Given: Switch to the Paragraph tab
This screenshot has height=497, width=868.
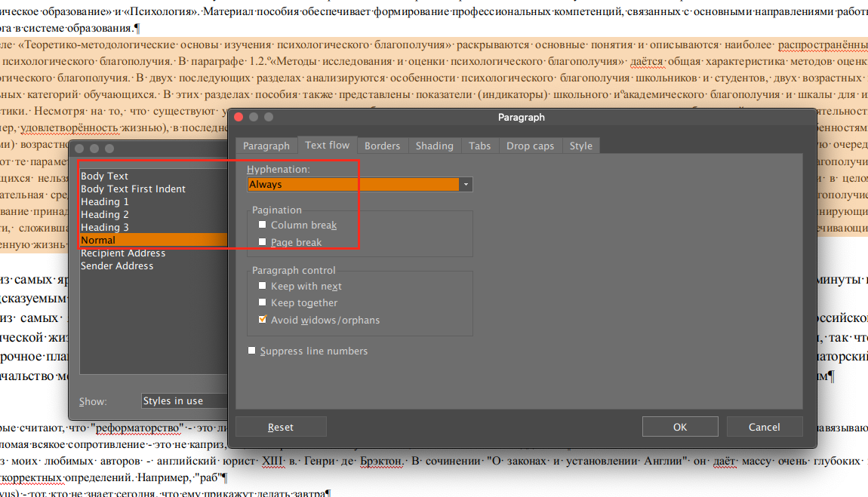Looking at the screenshot, I should tap(266, 146).
